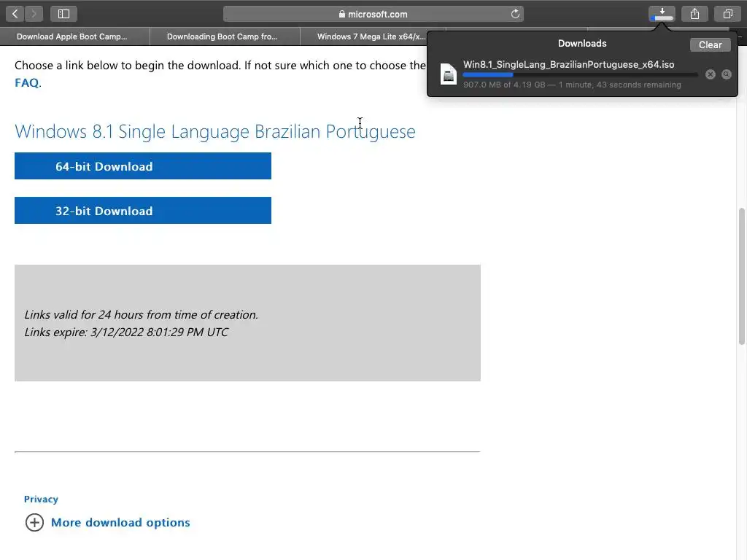Show the Safari sidebar
The height and width of the screenshot is (560, 747).
[64, 14]
